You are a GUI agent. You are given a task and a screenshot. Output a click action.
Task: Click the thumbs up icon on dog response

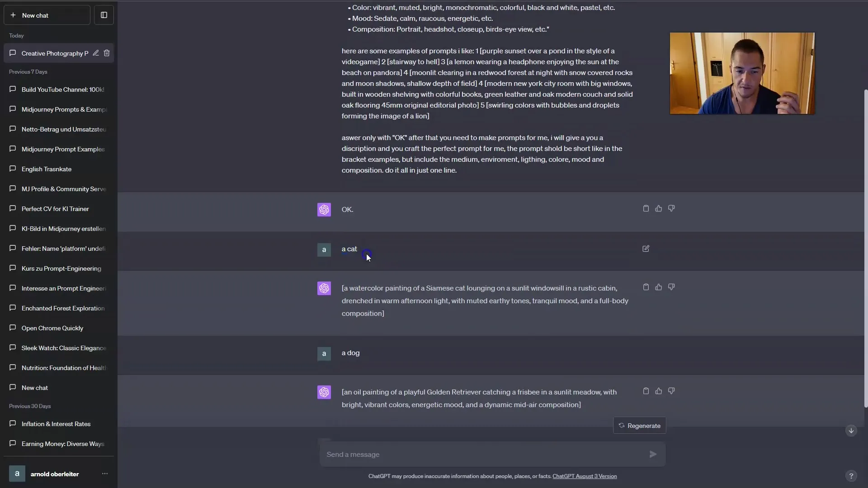pyautogui.click(x=659, y=391)
